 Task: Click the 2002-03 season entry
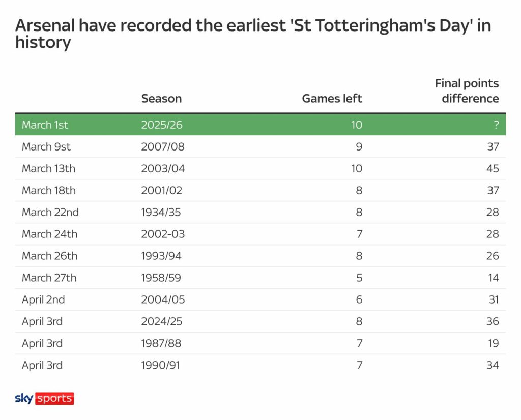pos(163,234)
